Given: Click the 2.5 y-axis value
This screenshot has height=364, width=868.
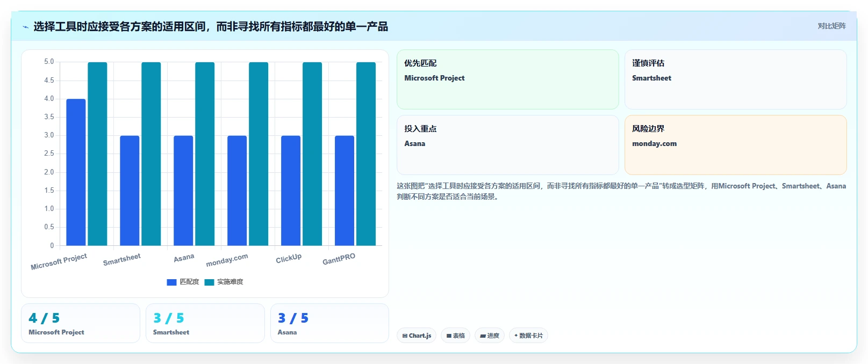Looking at the screenshot, I should (x=49, y=154).
